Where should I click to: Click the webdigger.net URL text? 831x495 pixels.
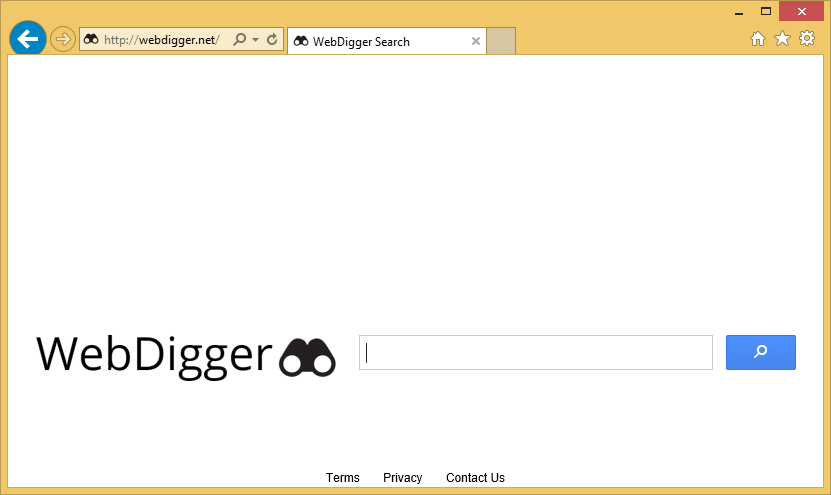[162, 40]
